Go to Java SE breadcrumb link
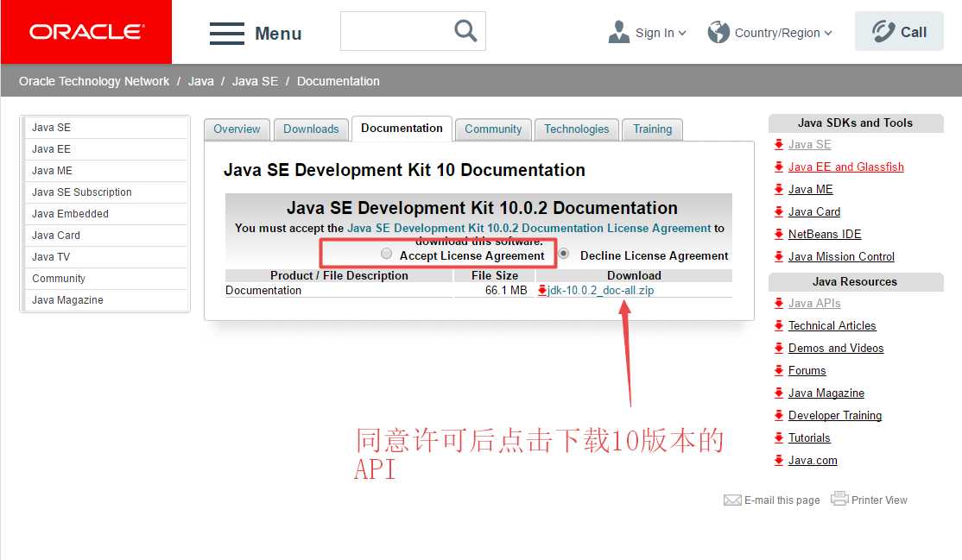This screenshot has height=560, width=962. click(x=255, y=81)
